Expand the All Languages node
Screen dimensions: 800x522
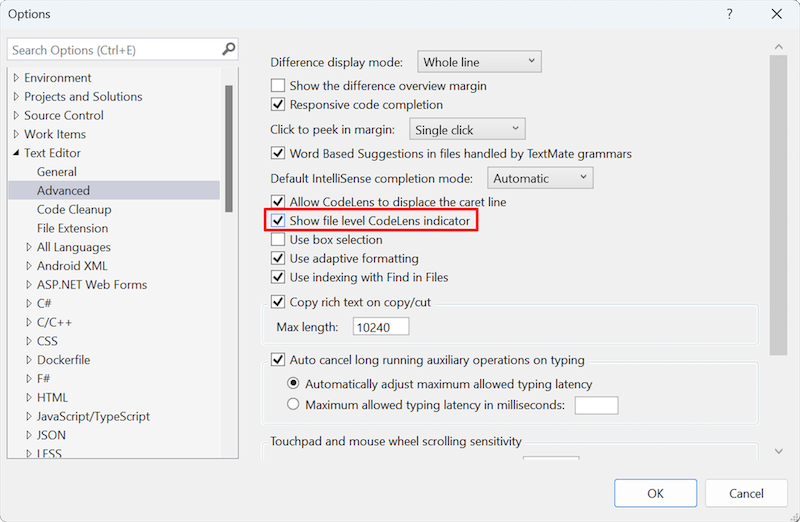point(29,247)
